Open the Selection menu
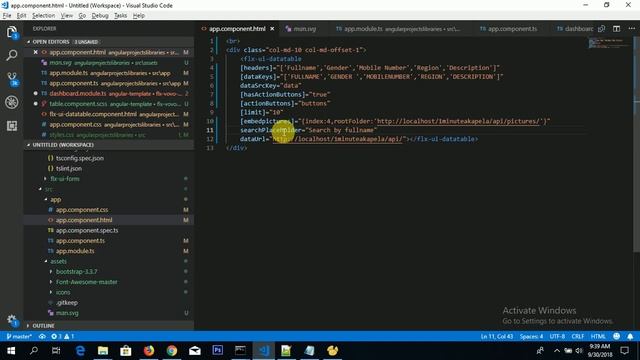 coord(43,16)
